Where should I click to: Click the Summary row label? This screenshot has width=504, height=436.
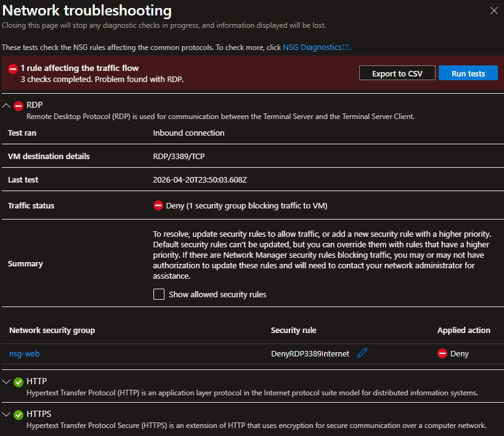pyautogui.click(x=25, y=264)
